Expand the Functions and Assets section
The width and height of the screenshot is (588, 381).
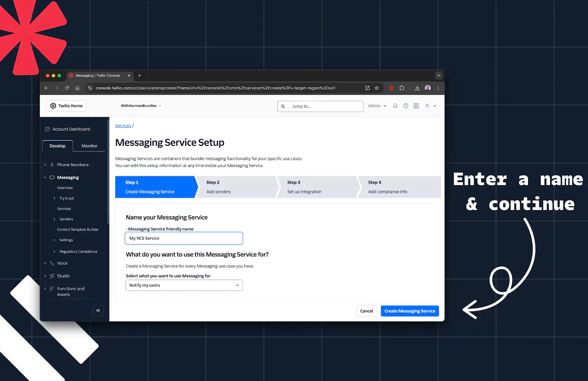coord(45,289)
